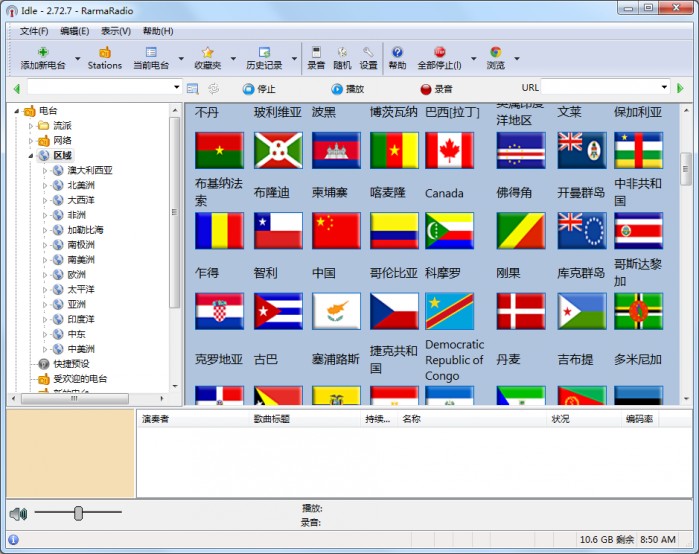Open the 帮助(H) menu

coord(158,31)
